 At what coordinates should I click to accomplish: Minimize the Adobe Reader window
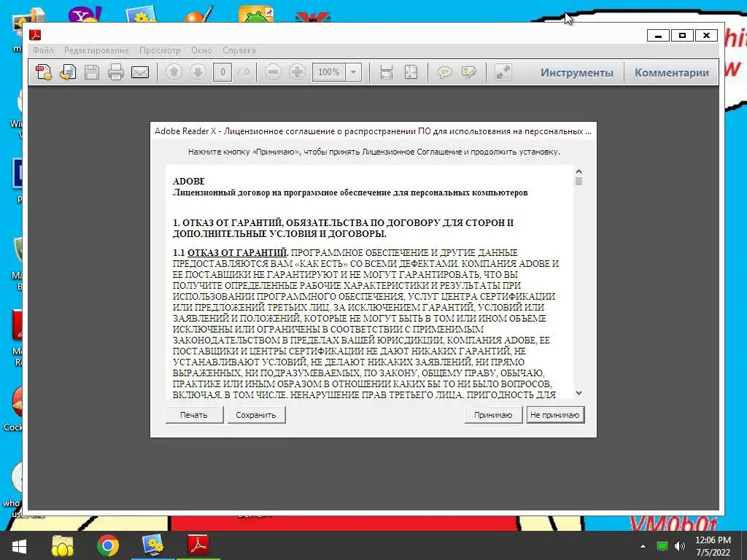pyautogui.click(x=659, y=35)
